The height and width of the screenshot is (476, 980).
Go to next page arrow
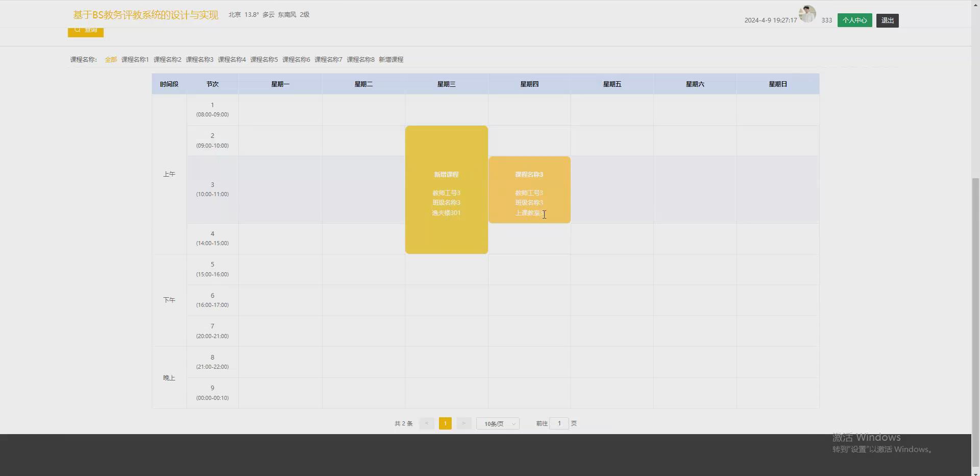tap(463, 423)
